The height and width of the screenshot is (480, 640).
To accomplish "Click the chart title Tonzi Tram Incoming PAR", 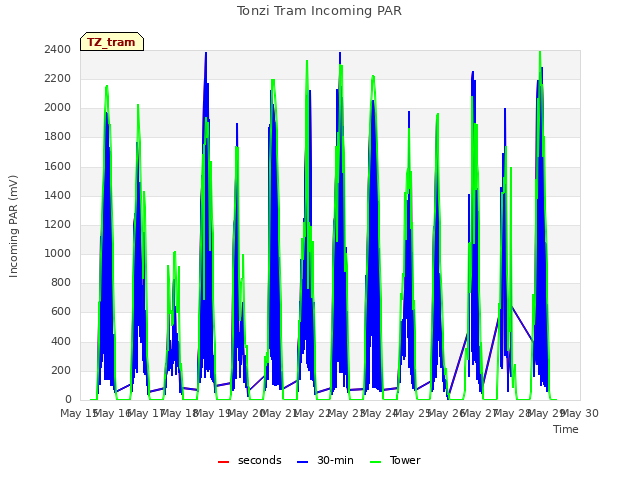I will point(319,11).
